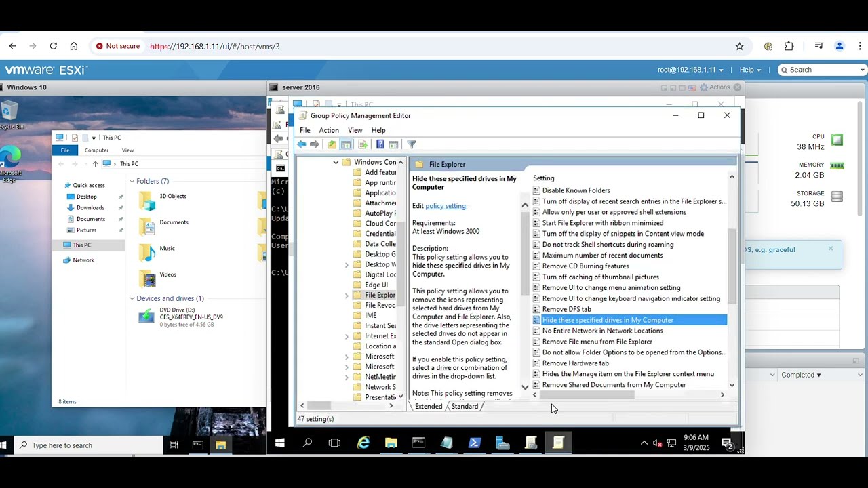The width and height of the screenshot is (868, 488).
Task: Open File Explorer in Windows 10 taskbar
Action: click(220, 445)
